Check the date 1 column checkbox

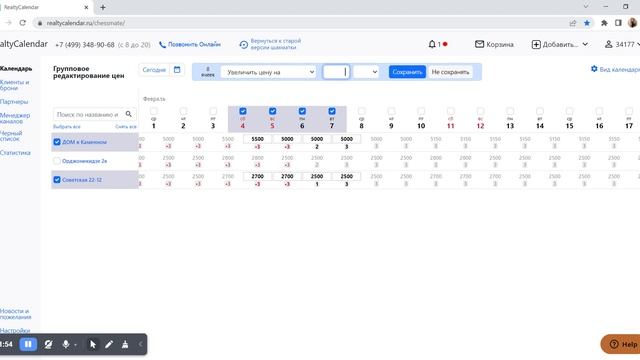[153, 111]
